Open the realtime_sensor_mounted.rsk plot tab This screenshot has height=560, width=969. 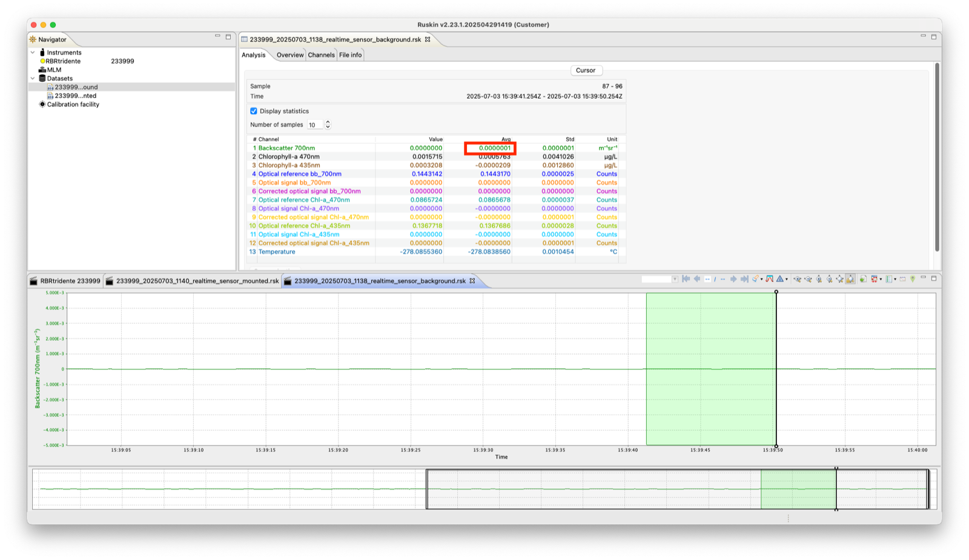(193, 281)
